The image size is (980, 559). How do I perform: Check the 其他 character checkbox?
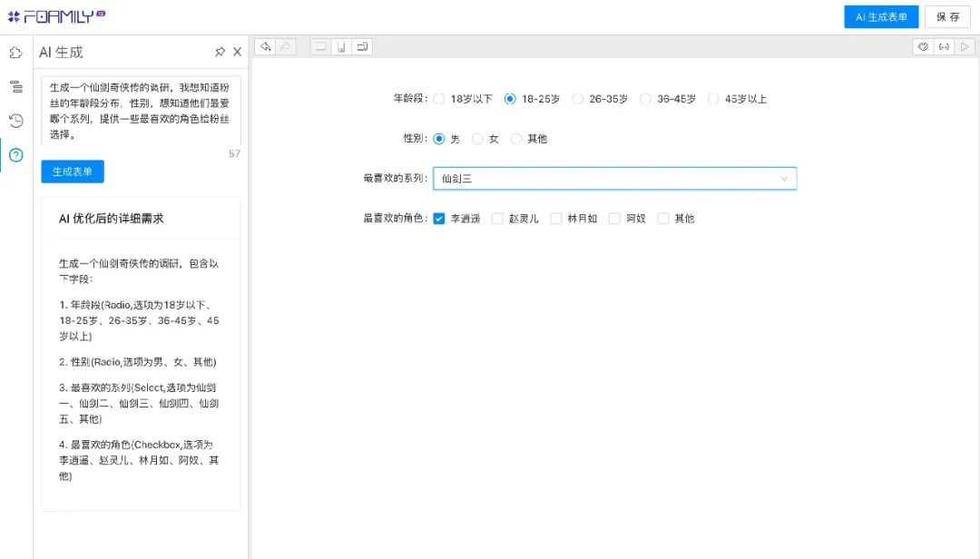click(663, 218)
